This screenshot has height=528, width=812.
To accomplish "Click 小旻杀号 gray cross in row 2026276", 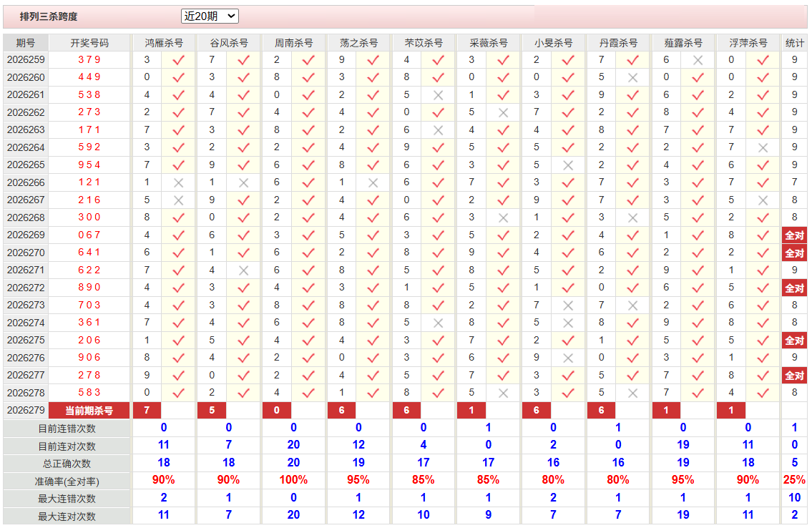I will coord(567,358).
